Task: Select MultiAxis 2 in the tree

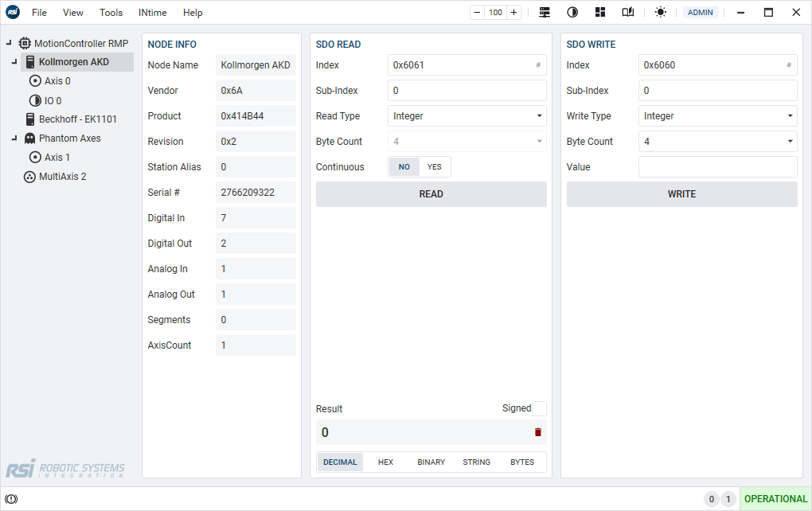Action: tap(62, 177)
